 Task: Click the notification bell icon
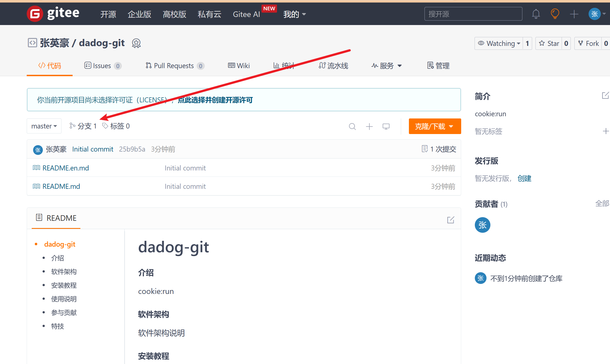(x=536, y=14)
